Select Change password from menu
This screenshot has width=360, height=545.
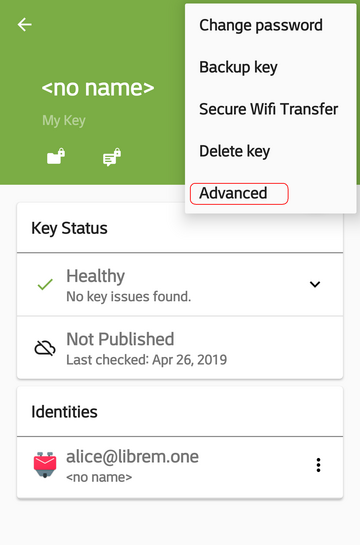pyautogui.click(x=261, y=25)
